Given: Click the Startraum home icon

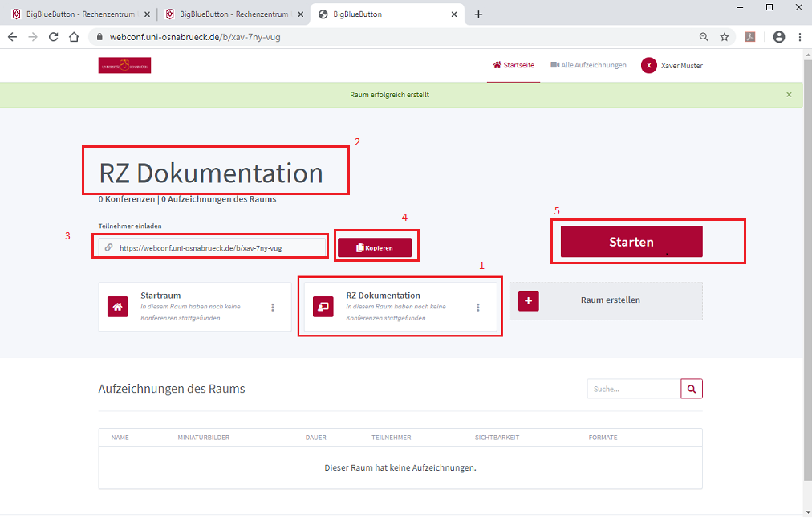Looking at the screenshot, I should (x=118, y=307).
